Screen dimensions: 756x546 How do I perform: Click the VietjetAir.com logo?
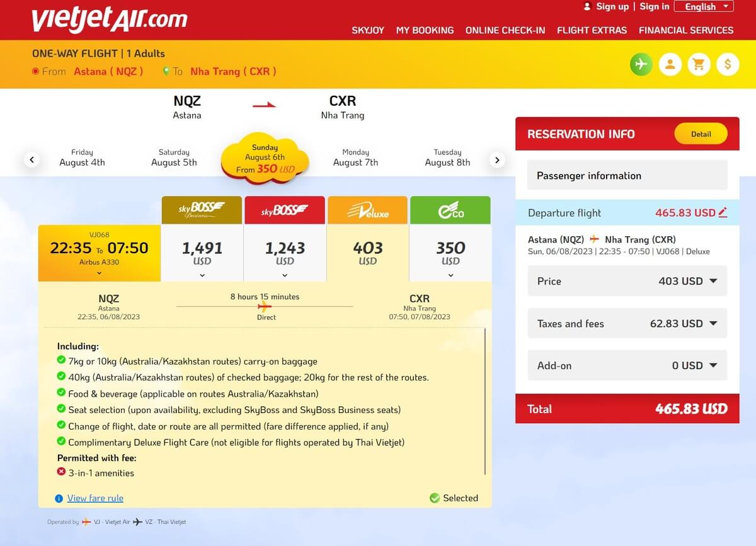point(110,20)
